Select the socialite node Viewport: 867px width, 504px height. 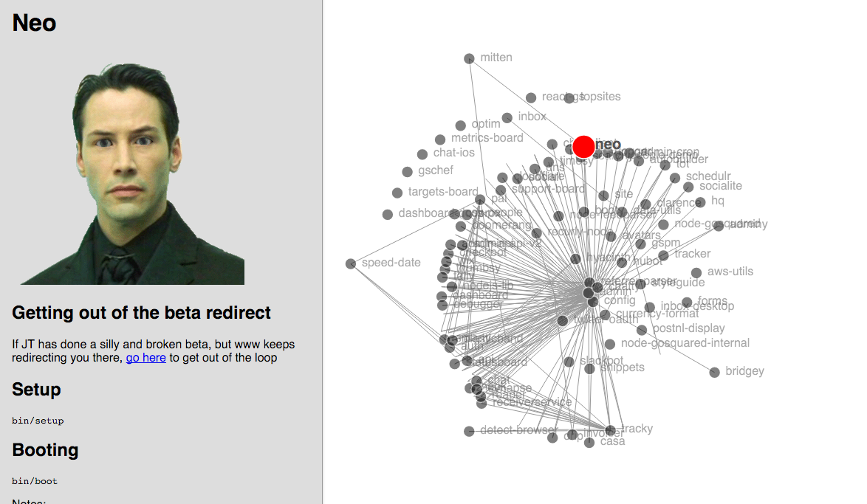(x=688, y=187)
